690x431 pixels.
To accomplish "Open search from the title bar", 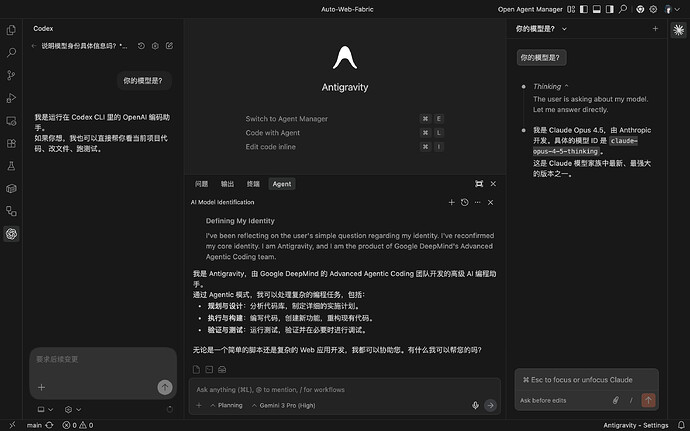I will [623, 9].
